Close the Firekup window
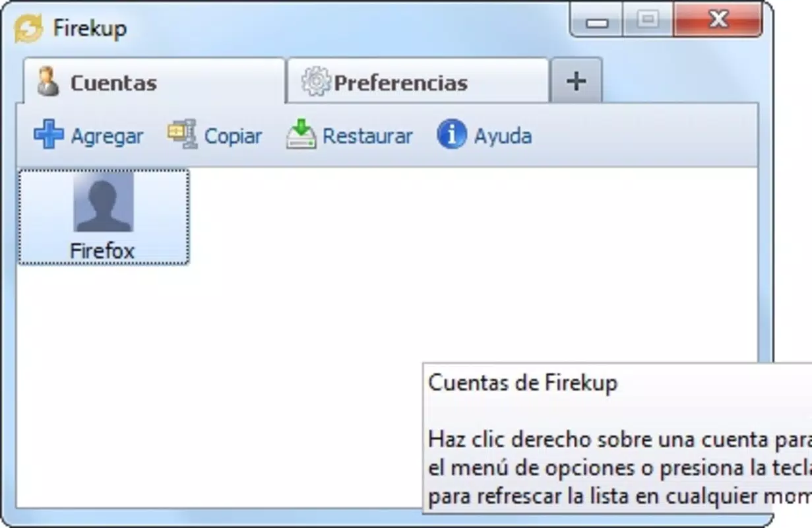Screen dimensions: 812x528 [x=718, y=21]
